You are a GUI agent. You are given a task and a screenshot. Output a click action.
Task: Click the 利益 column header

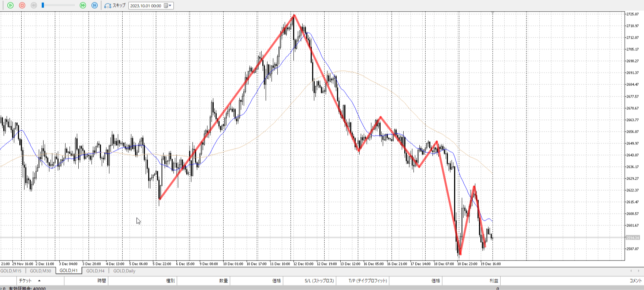click(494, 281)
